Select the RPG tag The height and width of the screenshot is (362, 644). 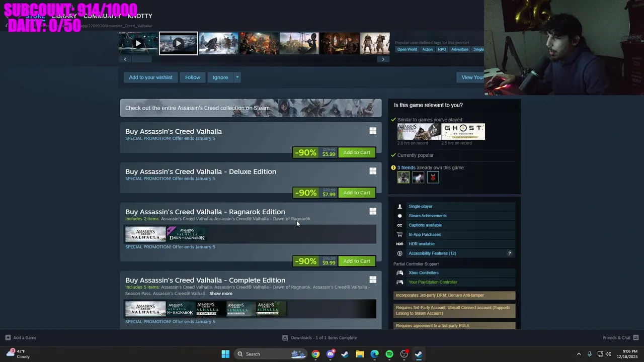click(x=442, y=49)
